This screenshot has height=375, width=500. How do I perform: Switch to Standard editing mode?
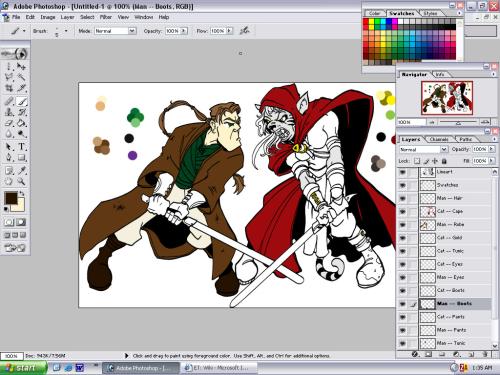[x=9, y=222]
